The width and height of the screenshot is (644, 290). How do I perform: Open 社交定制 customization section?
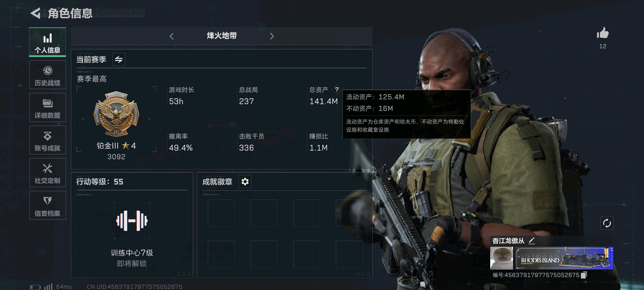pyautogui.click(x=47, y=173)
